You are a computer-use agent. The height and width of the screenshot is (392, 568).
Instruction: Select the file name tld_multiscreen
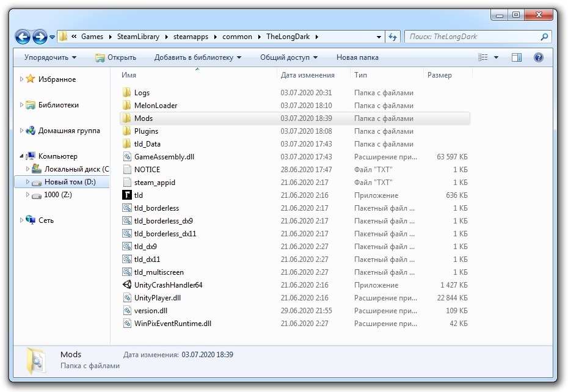(x=159, y=272)
